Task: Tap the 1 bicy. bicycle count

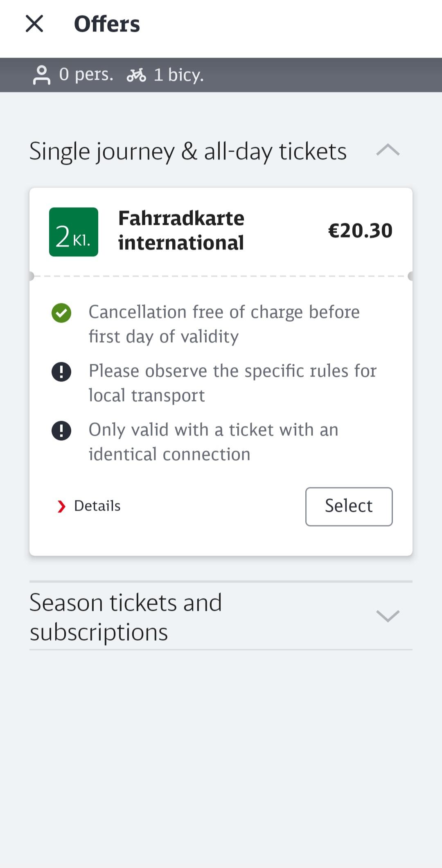Action: pyautogui.click(x=178, y=75)
